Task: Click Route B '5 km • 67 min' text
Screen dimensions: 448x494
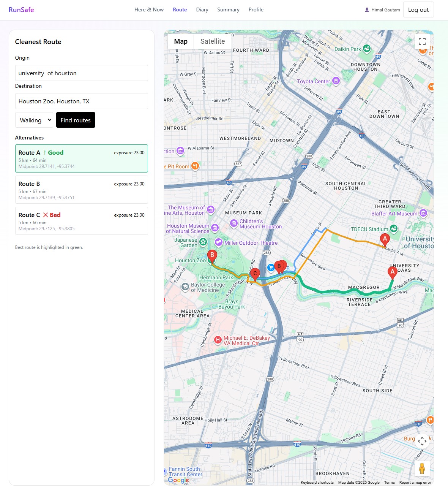Action: pos(33,192)
